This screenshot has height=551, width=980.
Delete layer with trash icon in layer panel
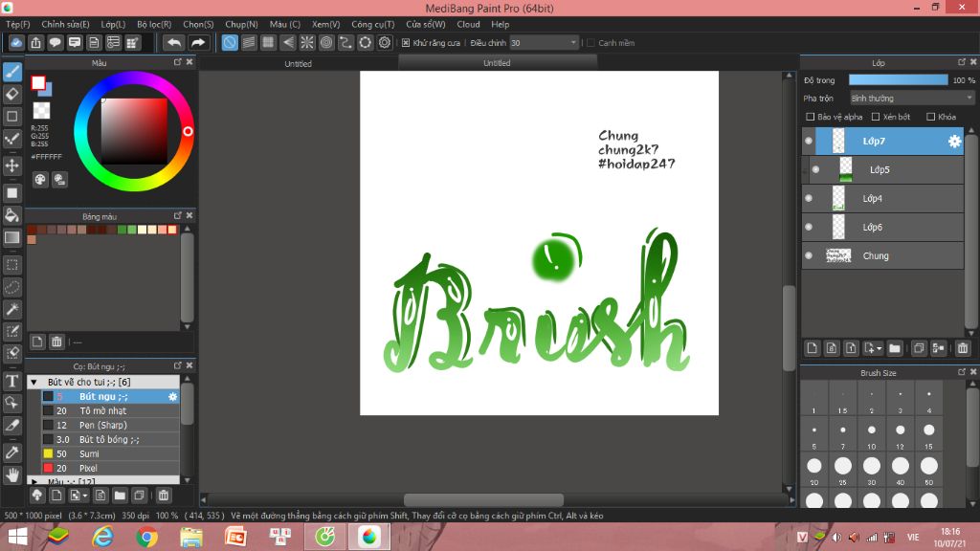click(963, 348)
